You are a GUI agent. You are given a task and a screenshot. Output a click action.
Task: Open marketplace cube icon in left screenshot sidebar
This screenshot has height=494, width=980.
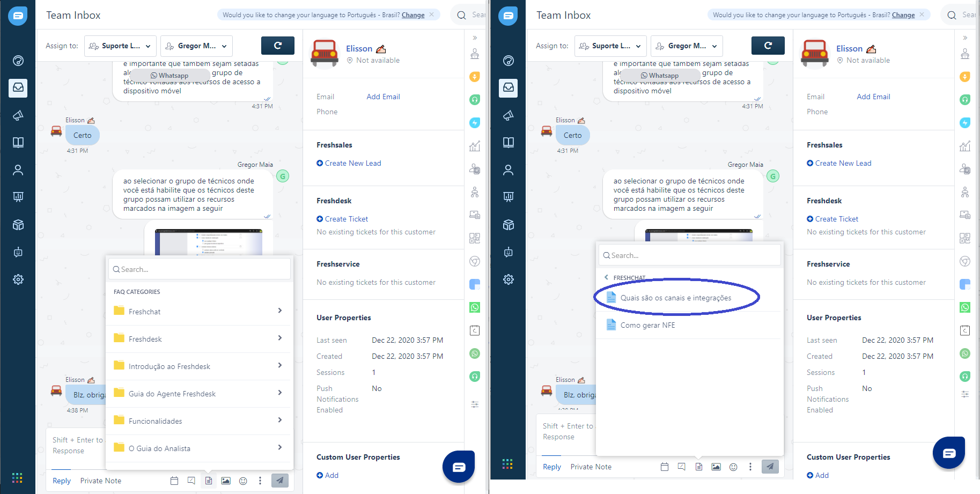pyautogui.click(x=18, y=225)
